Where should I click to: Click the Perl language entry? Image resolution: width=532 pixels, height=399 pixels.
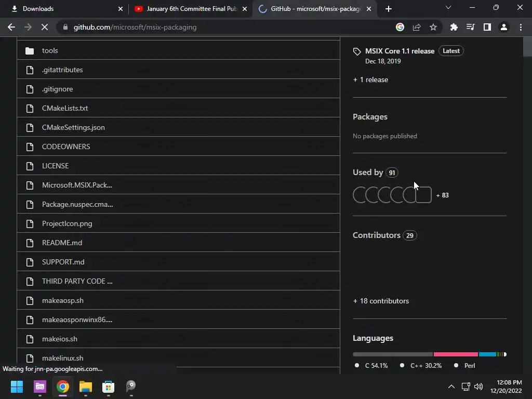[464, 365]
